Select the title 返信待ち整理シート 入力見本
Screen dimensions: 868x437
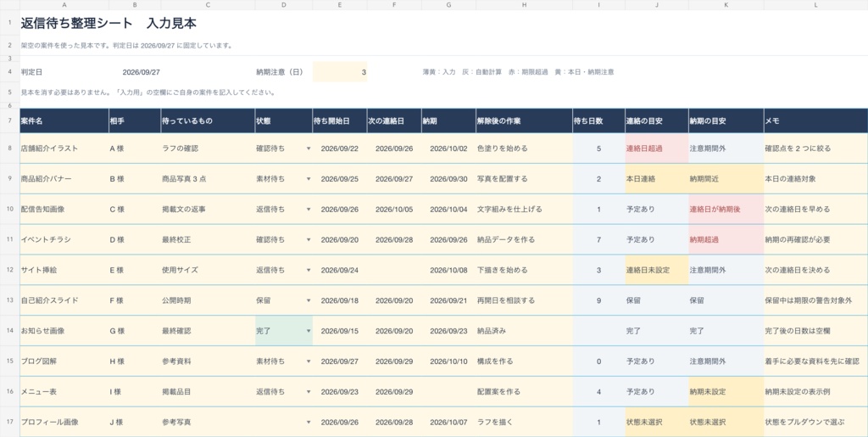point(108,23)
